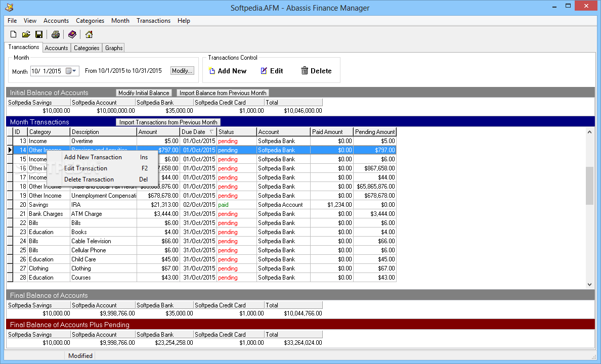Image resolution: width=601 pixels, height=364 pixels.
Task: Choose Edit Transaction from context menu
Action: pos(102,168)
